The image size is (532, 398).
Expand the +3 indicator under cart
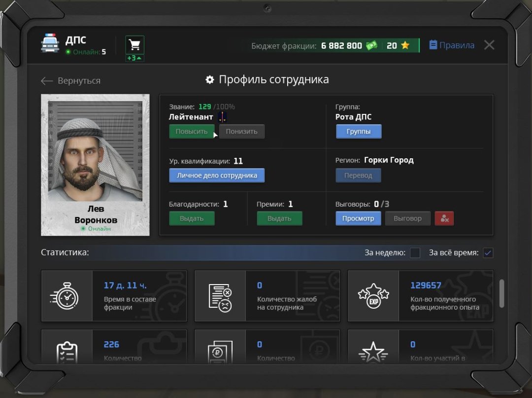pos(134,58)
